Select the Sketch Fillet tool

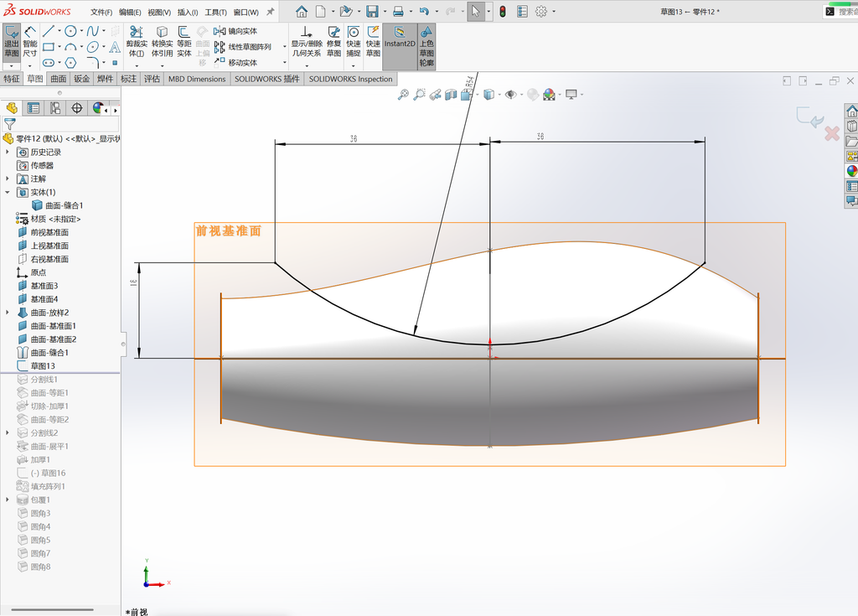pos(93,62)
